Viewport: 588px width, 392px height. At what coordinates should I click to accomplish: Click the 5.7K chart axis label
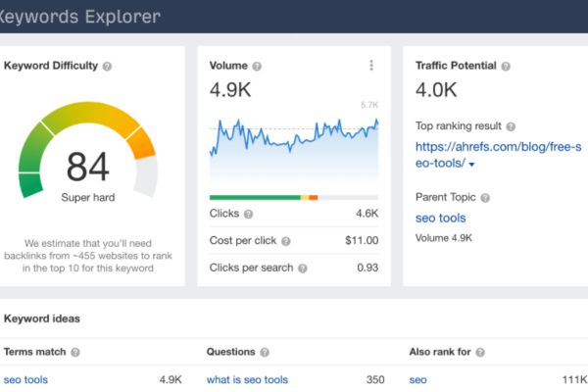click(x=369, y=105)
